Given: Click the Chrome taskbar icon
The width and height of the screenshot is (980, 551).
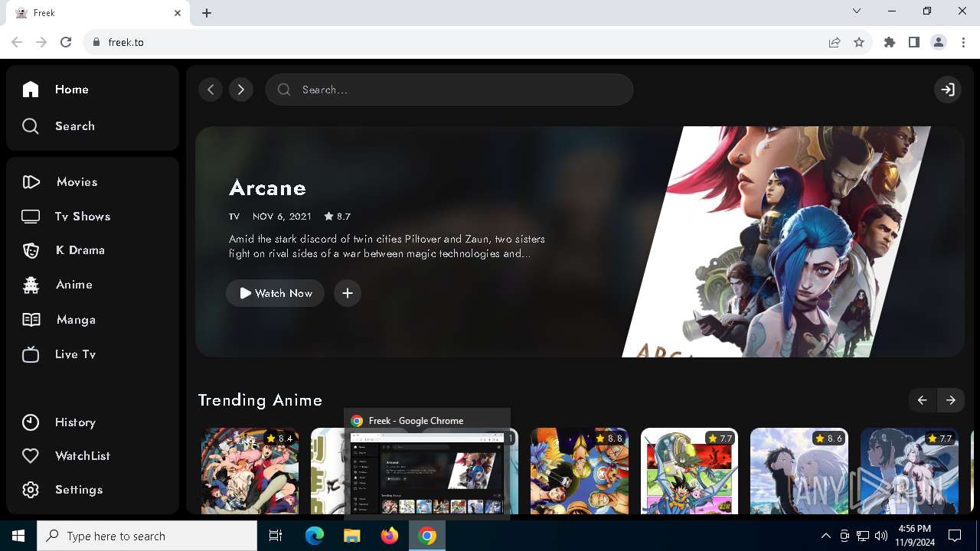Looking at the screenshot, I should (427, 536).
